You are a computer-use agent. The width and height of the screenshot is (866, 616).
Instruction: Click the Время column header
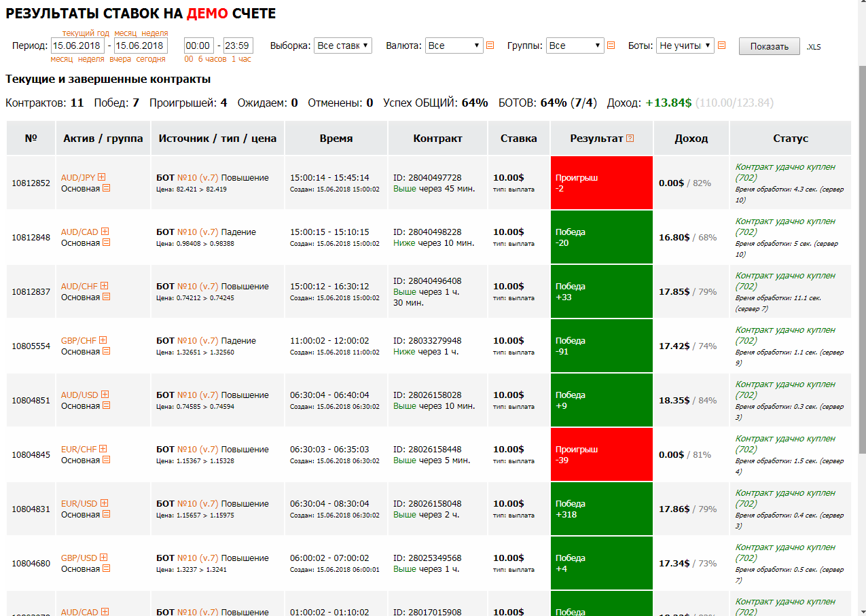pyautogui.click(x=336, y=138)
